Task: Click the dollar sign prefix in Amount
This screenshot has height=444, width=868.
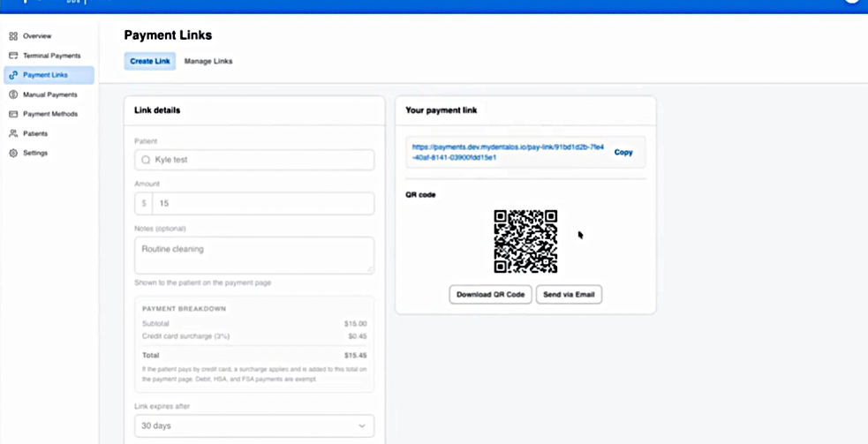Action: [x=144, y=203]
